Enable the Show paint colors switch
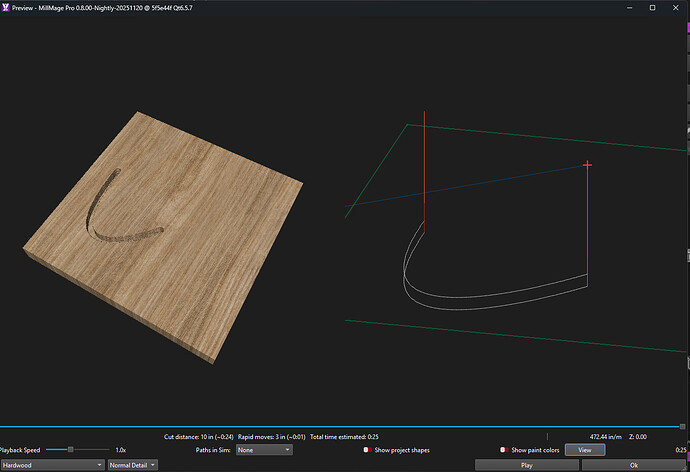The height and width of the screenshot is (472, 690). point(505,450)
